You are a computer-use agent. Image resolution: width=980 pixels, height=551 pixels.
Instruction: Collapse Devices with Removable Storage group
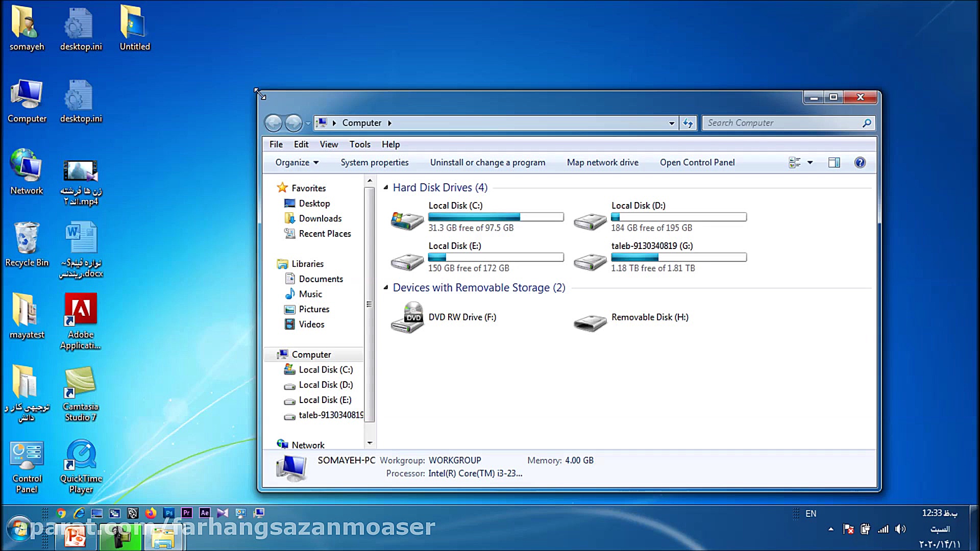(386, 288)
